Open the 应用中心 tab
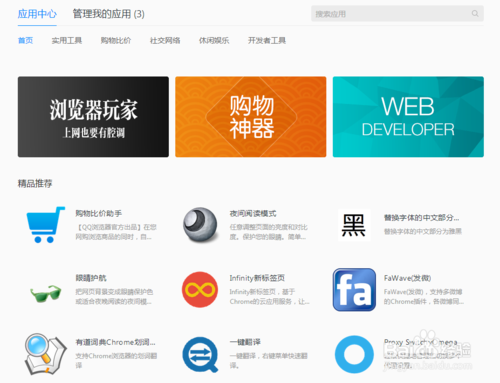Viewport: 500px width, 383px height. pyautogui.click(x=37, y=14)
